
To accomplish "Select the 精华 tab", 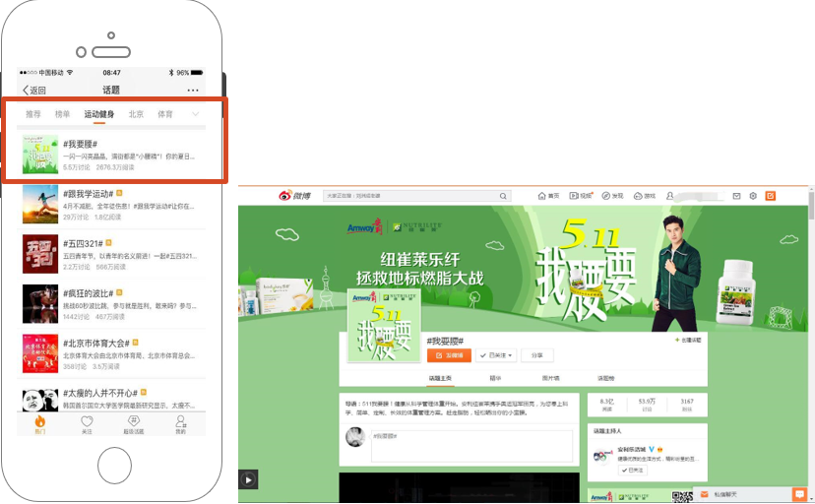I will (x=495, y=378).
